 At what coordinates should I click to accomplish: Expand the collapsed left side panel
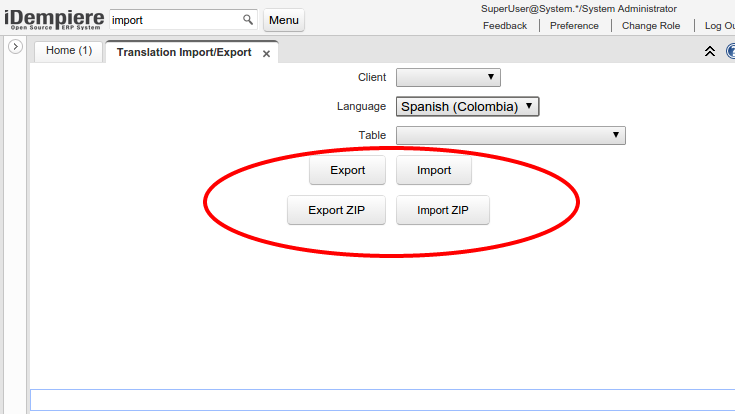15,46
